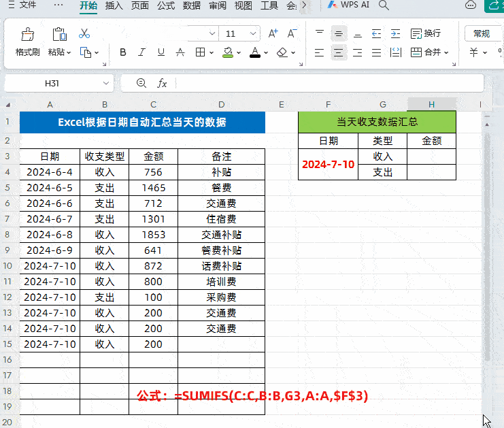
Task: Click the zoom magnifier icon by formula bar
Action: point(141,83)
